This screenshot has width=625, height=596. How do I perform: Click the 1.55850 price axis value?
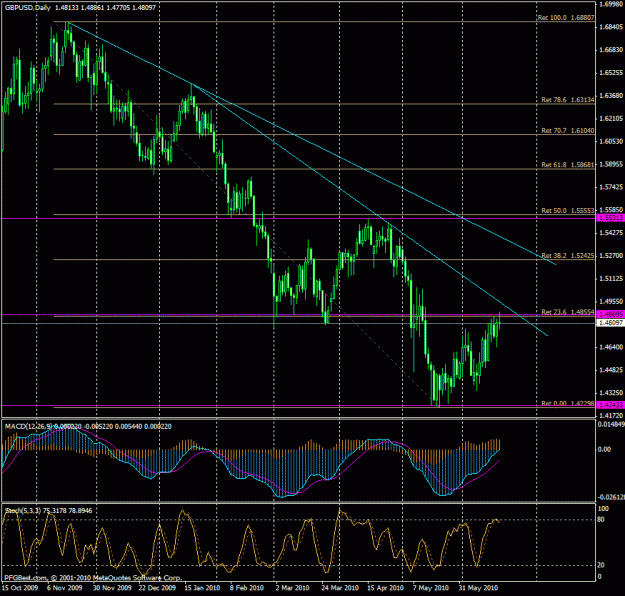611,209
